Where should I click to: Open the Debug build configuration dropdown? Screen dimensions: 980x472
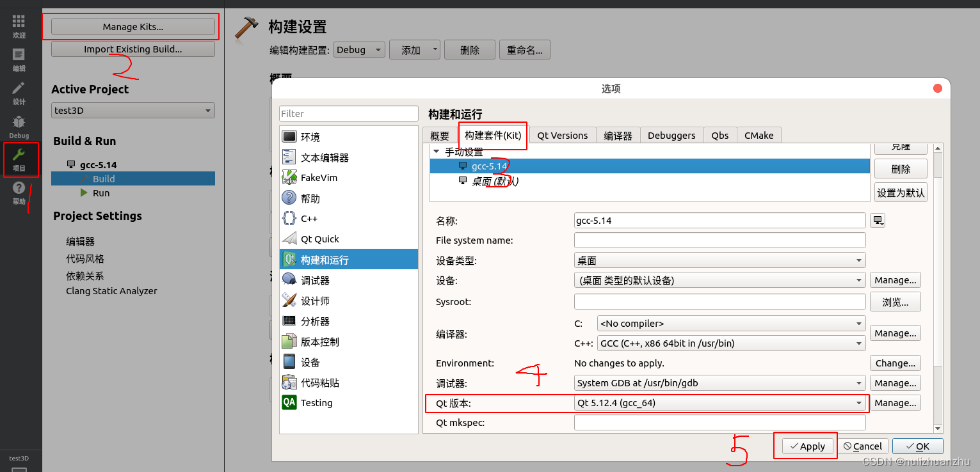tap(358, 49)
